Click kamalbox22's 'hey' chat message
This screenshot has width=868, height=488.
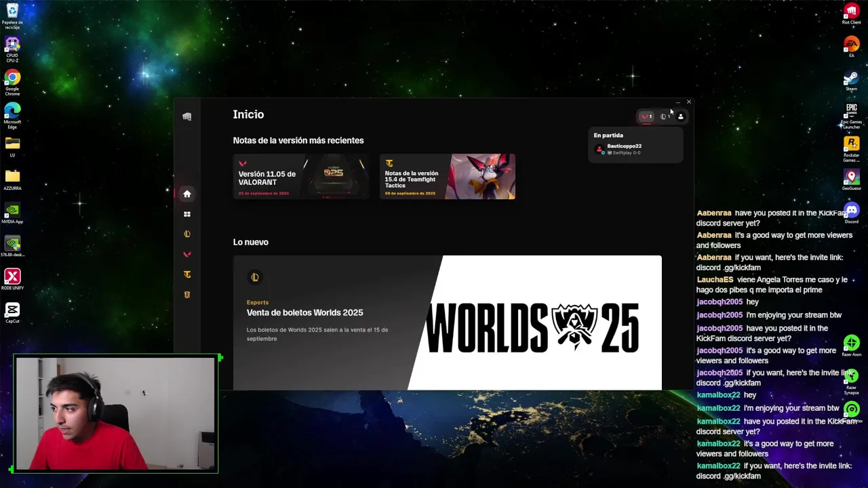pyautogui.click(x=726, y=395)
